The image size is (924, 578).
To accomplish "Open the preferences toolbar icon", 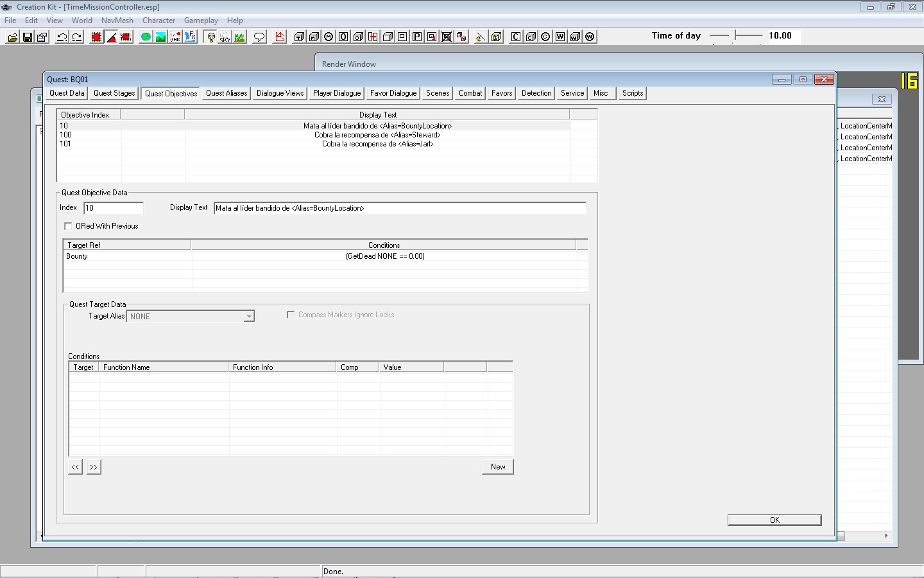I will click(x=42, y=37).
